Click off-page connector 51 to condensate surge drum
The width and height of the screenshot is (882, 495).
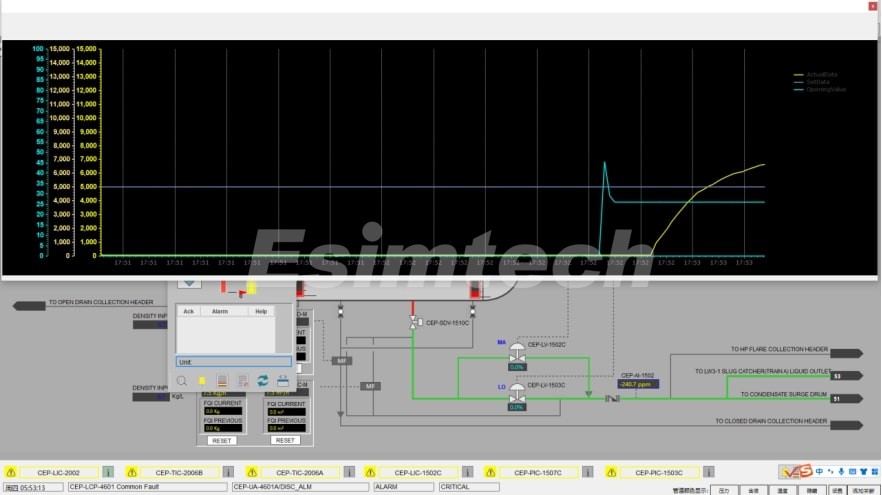[846, 398]
